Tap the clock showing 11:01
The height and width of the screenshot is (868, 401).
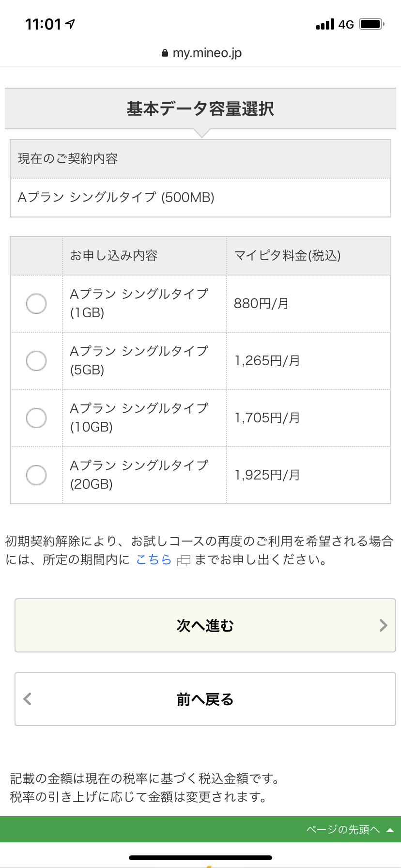[x=43, y=24]
